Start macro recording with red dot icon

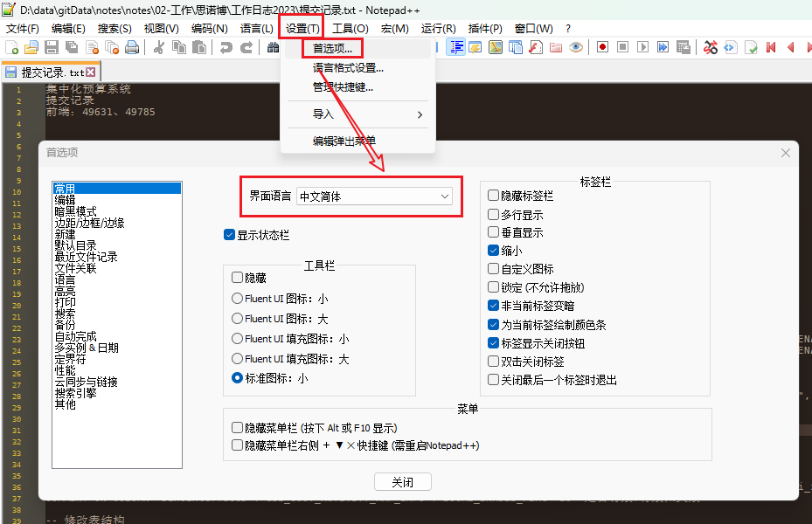coord(602,47)
